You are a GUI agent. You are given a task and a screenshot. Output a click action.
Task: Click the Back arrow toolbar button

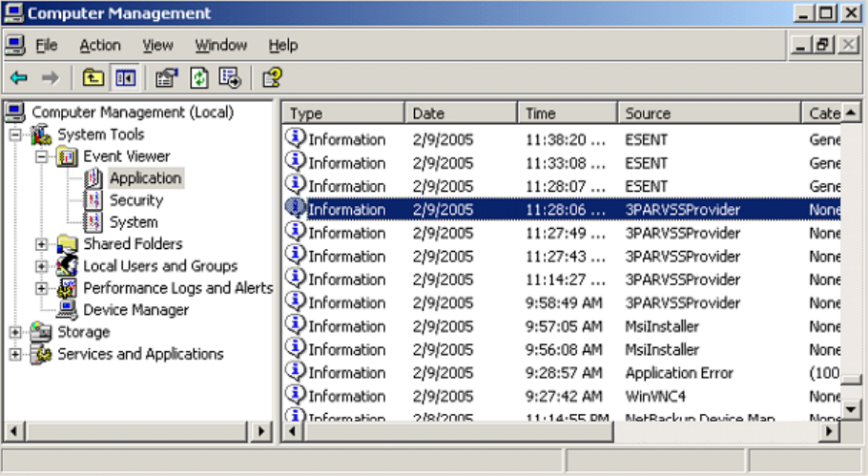point(19,77)
